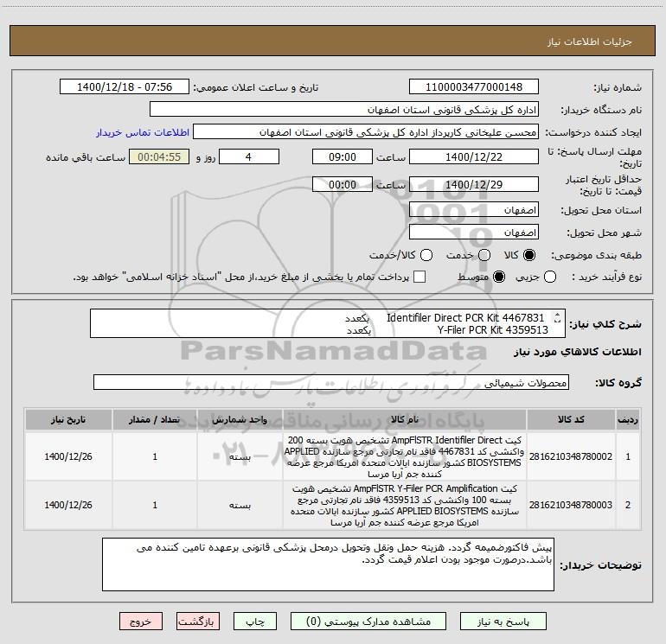This screenshot has height=644, width=666.
Task: Click the جزئیات اطلاعات نیاز header title
Action: pyautogui.click(x=589, y=41)
